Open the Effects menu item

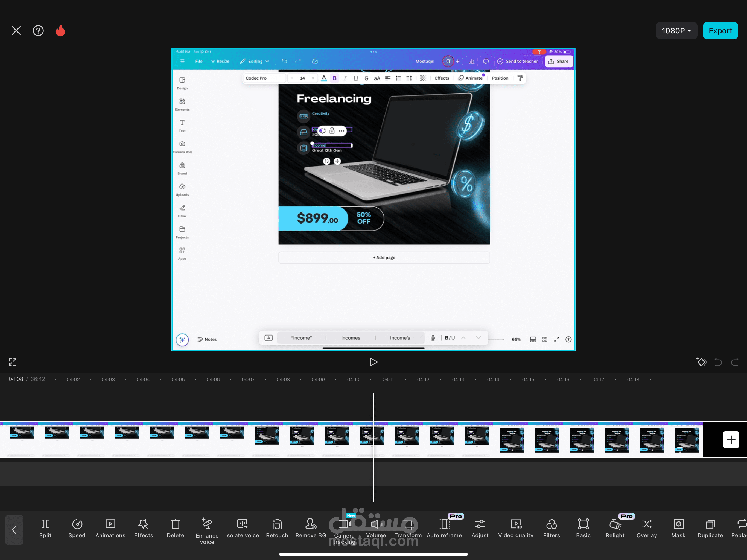tap(144, 528)
